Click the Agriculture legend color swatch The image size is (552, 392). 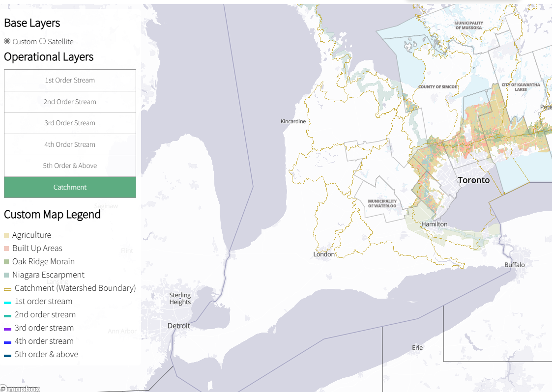click(x=6, y=235)
